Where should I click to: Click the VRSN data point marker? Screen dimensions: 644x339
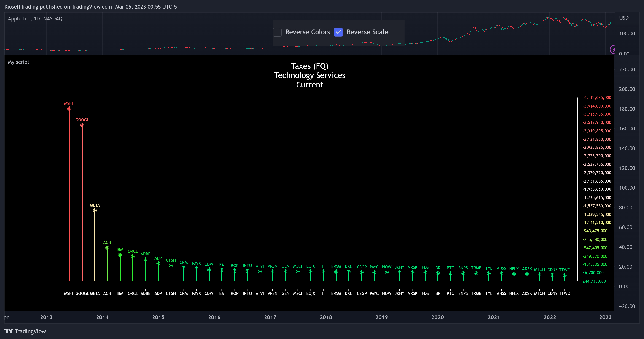coord(273,271)
